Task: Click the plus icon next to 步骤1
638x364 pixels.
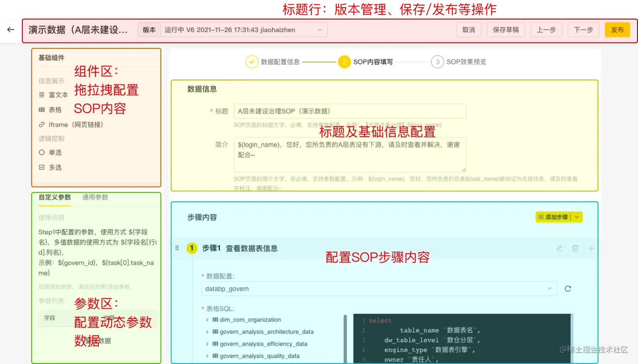Action: 592,249
